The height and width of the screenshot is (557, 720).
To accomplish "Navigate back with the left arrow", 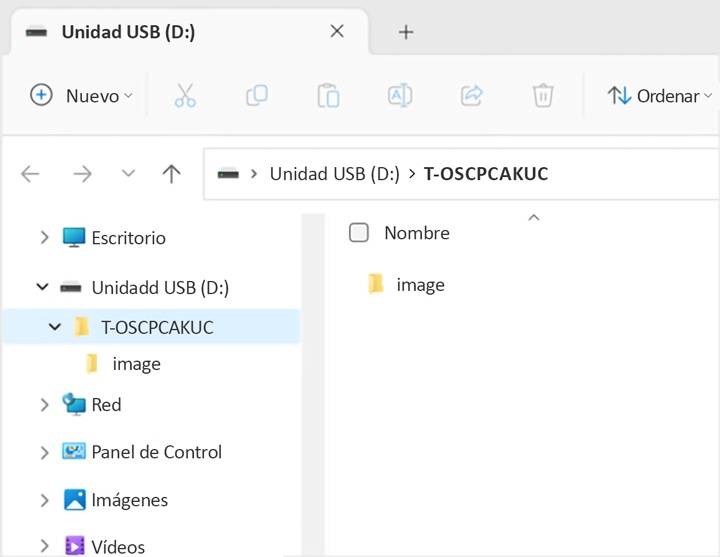I will [30, 174].
